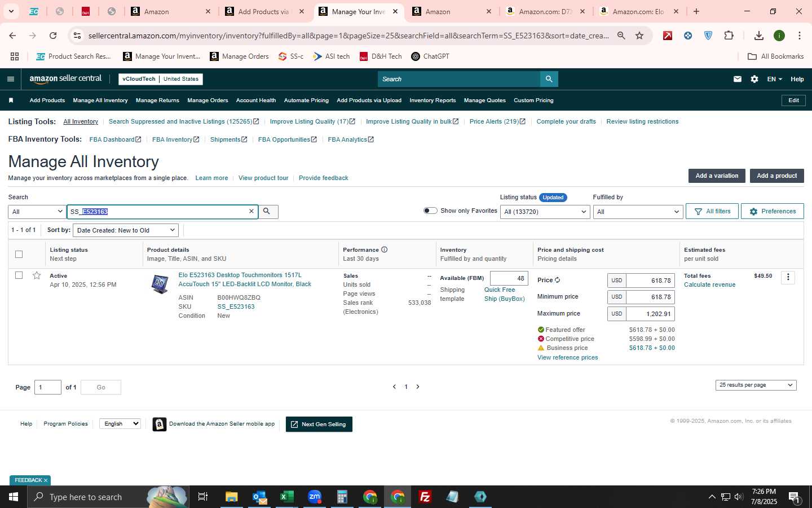
Task: Open Listing status All (133720) dropdown
Action: 545,212
